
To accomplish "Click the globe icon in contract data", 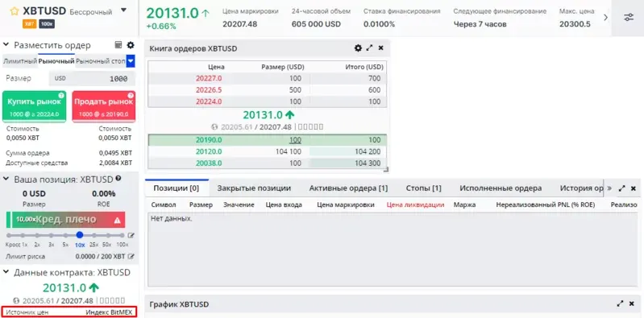I will pyautogui.click(x=16, y=300).
